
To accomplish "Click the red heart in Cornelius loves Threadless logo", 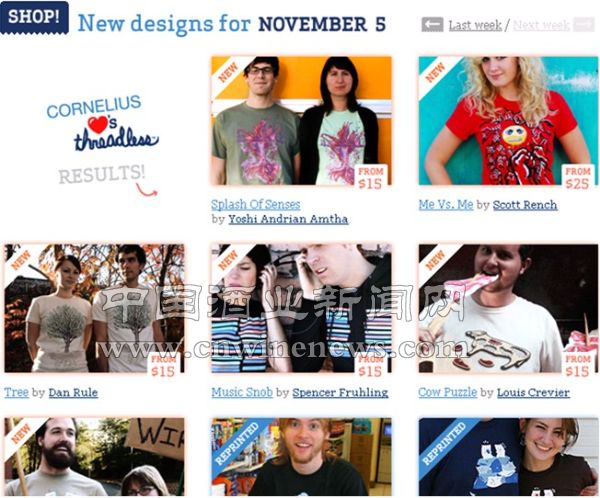I will 98,124.
